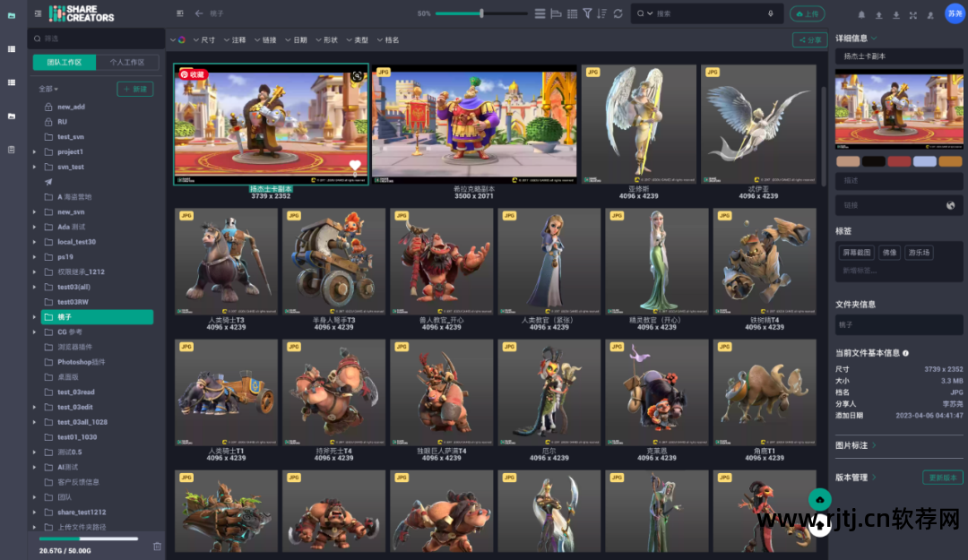Open the clipboard icon in the left rail
Viewport: 968px width, 560px height.
(x=12, y=150)
